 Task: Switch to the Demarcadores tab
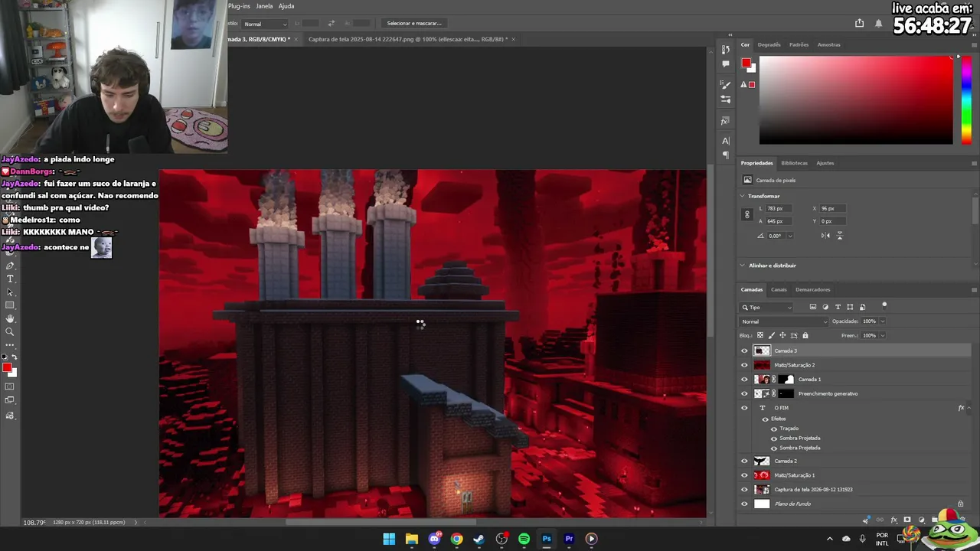click(x=813, y=289)
